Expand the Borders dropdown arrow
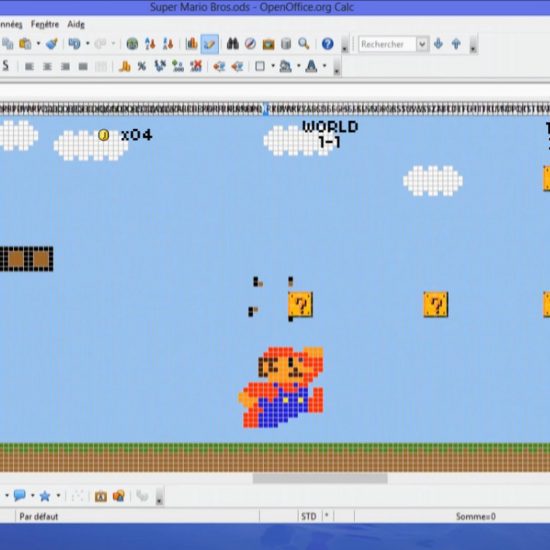The height and width of the screenshot is (550, 550). pyautogui.click(x=273, y=66)
